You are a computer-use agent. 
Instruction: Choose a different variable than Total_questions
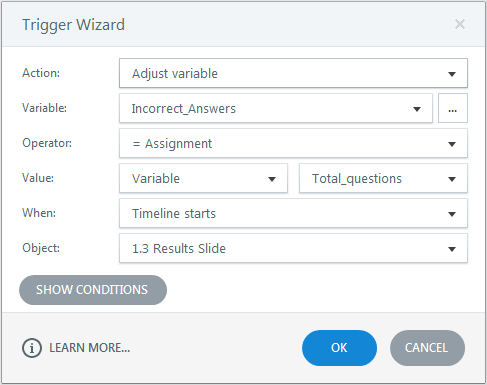(383, 178)
